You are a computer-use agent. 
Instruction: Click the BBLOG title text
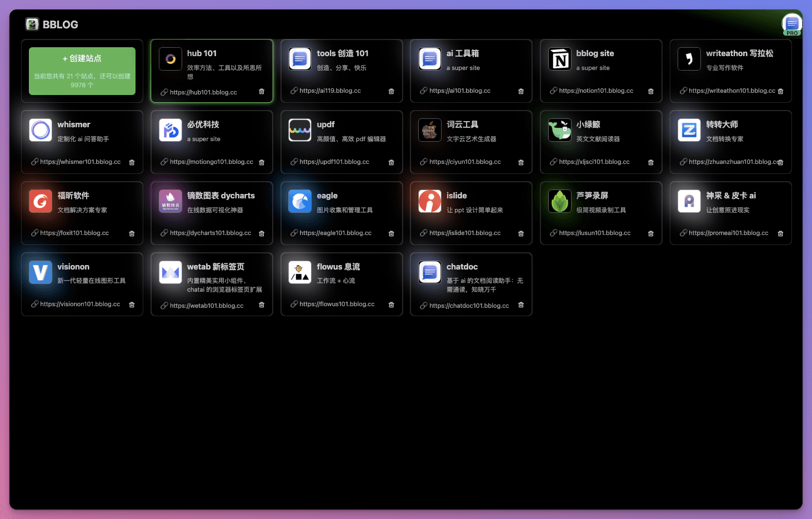point(61,24)
